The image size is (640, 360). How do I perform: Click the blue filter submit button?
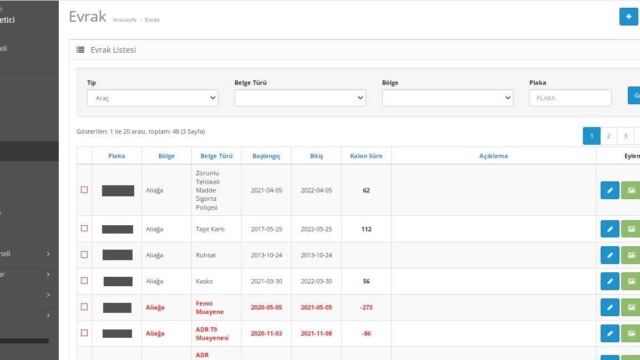point(634,96)
